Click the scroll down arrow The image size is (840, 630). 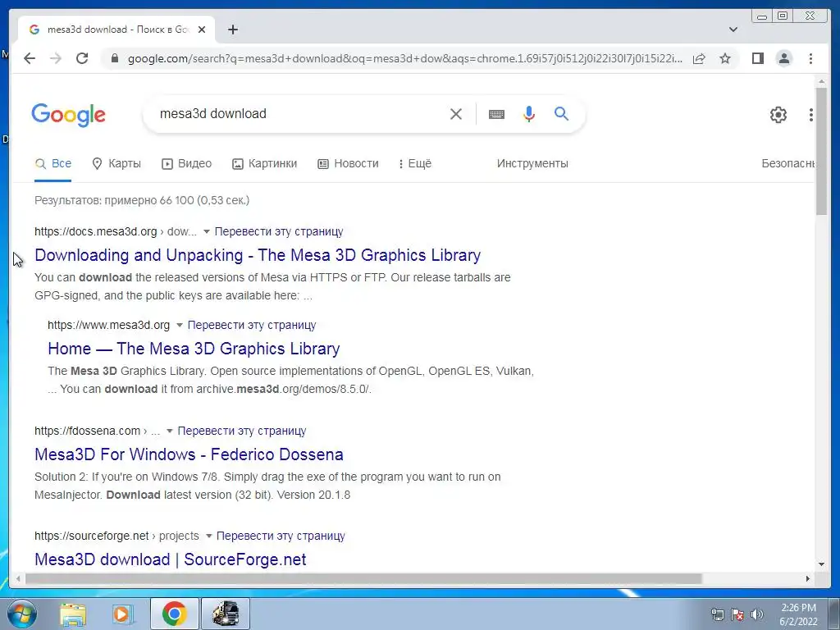[x=821, y=564]
